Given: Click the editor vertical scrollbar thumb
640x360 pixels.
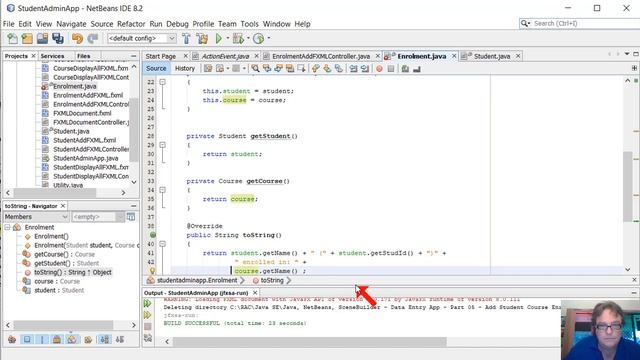Looking at the screenshot, I should coord(628,186).
